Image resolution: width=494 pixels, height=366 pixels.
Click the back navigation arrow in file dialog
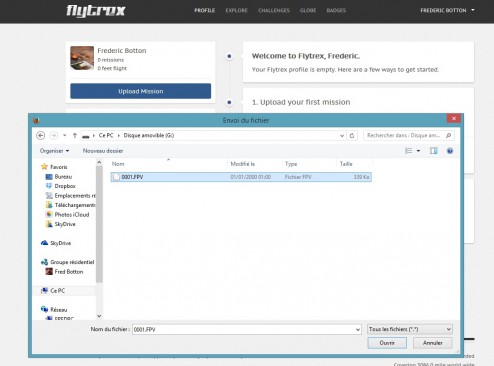tap(41, 135)
